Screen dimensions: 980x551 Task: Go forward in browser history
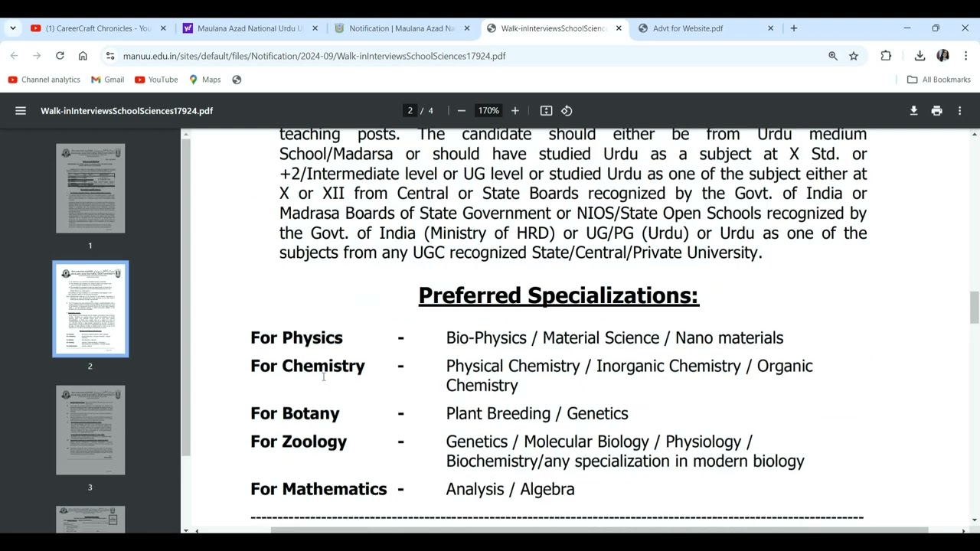click(37, 56)
